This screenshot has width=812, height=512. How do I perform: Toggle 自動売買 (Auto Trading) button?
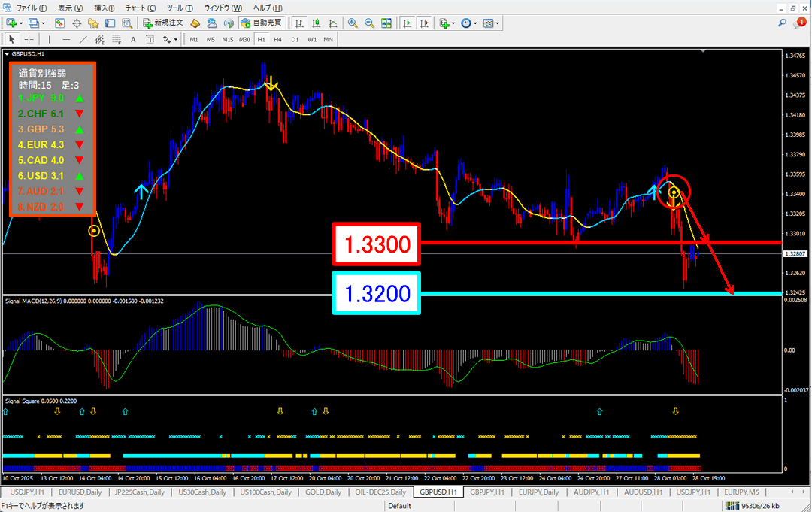(x=262, y=23)
